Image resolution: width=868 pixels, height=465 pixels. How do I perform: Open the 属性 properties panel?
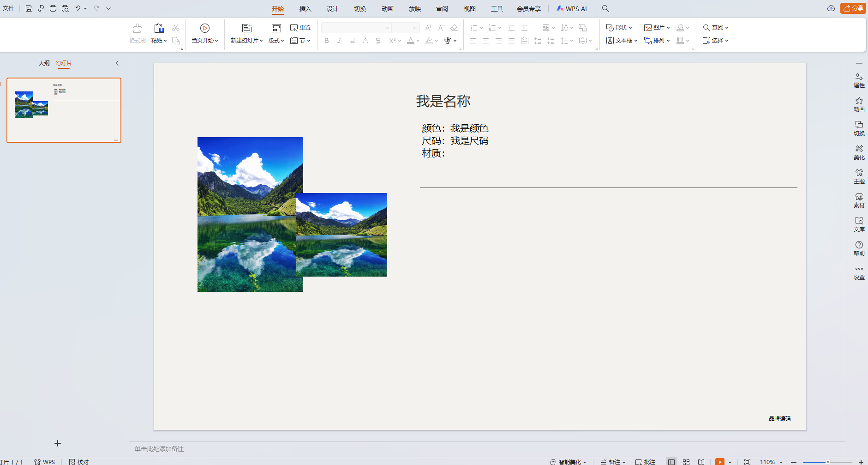tap(859, 80)
